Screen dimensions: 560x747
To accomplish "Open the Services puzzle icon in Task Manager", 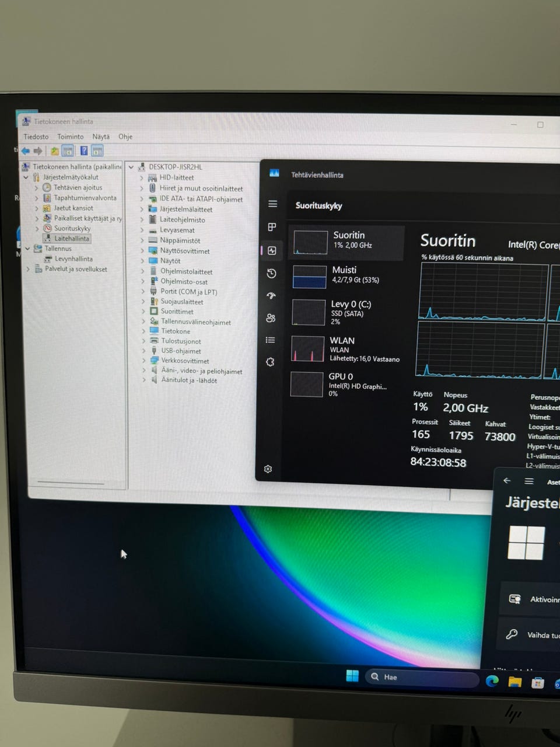I will [270, 362].
